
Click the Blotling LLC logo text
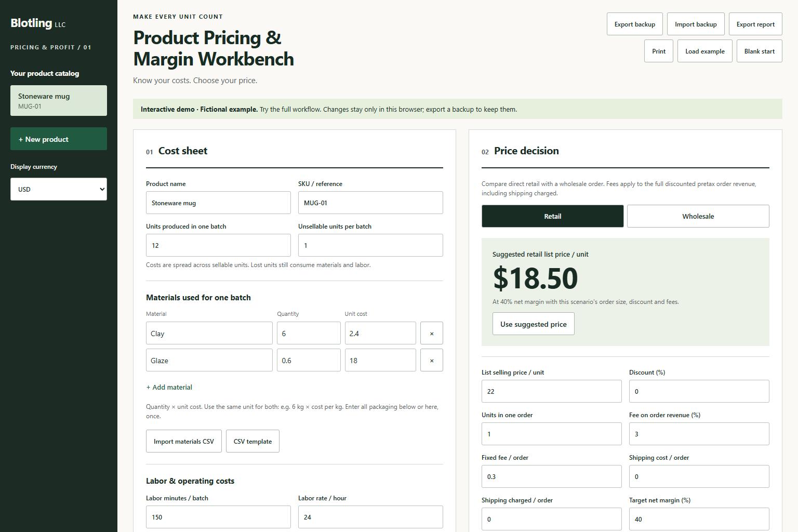tap(38, 23)
